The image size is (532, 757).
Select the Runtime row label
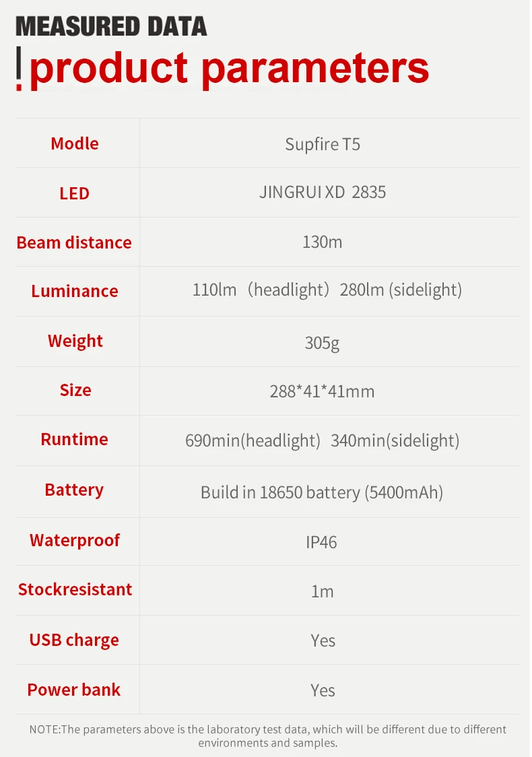tap(74, 439)
